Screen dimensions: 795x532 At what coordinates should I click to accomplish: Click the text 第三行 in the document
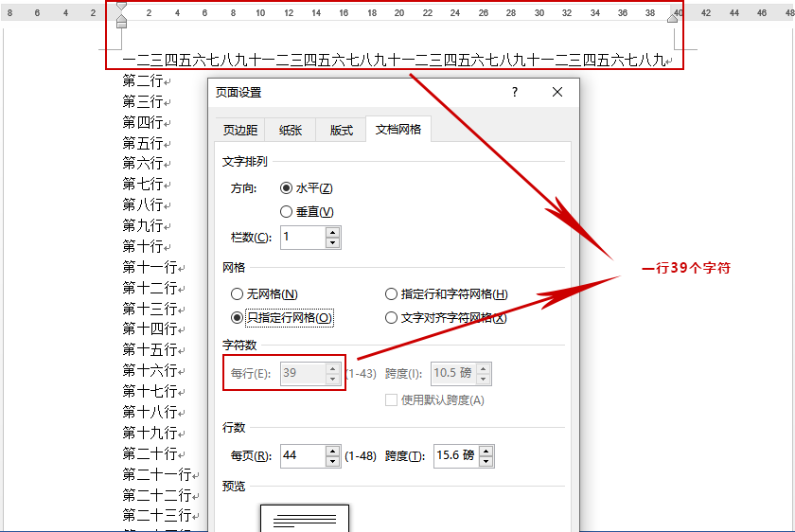[143, 101]
